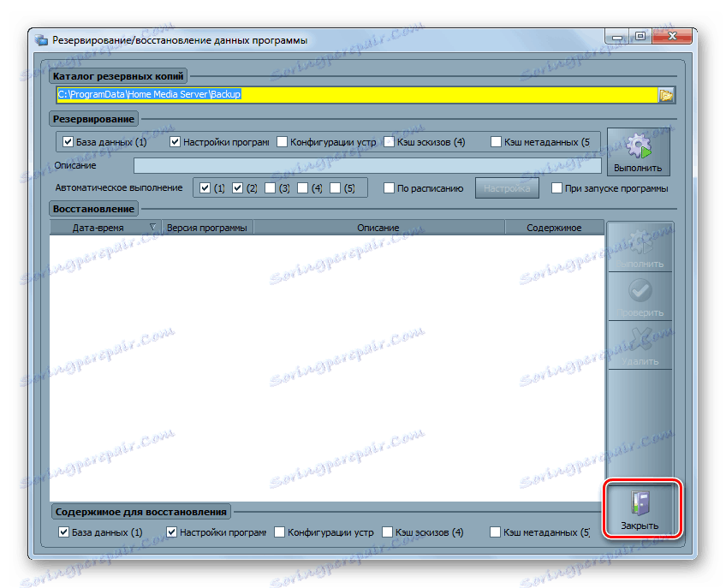This screenshot has width=726, height=588.
Task: Click the Содержимое column header
Action: click(x=554, y=228)
